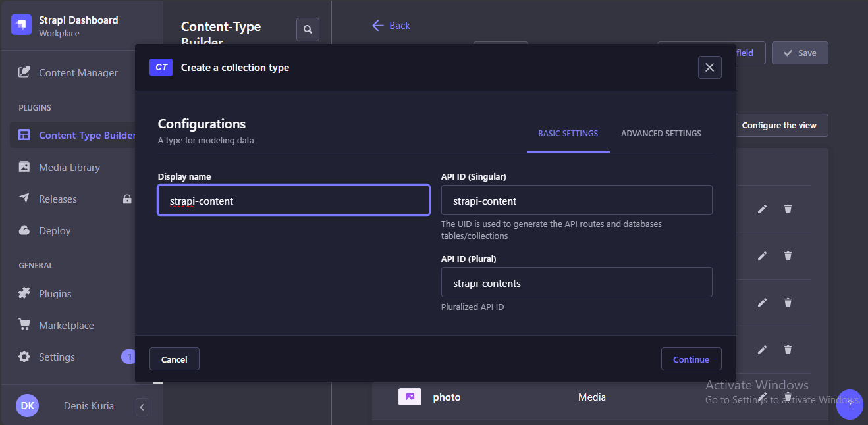Click the CT collection type badge
The width and height of the screenshot is (868, 425).
pyautogui.click(x=161, y=67)
